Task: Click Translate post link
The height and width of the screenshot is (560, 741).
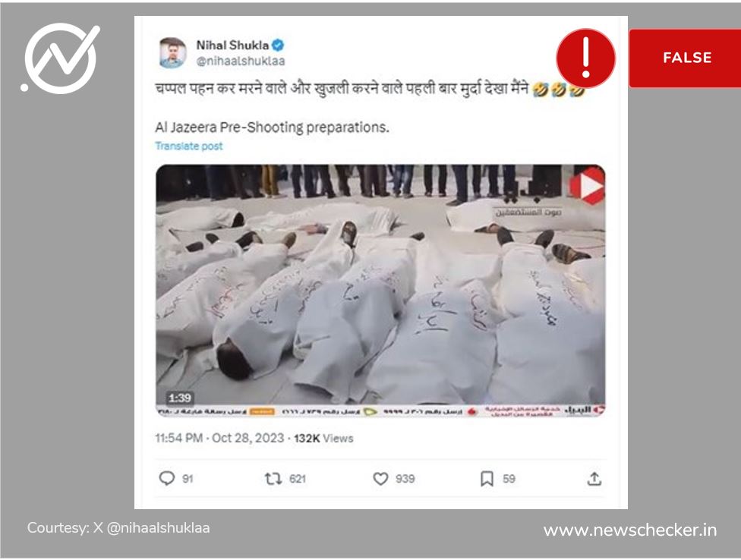Action: 188,146
